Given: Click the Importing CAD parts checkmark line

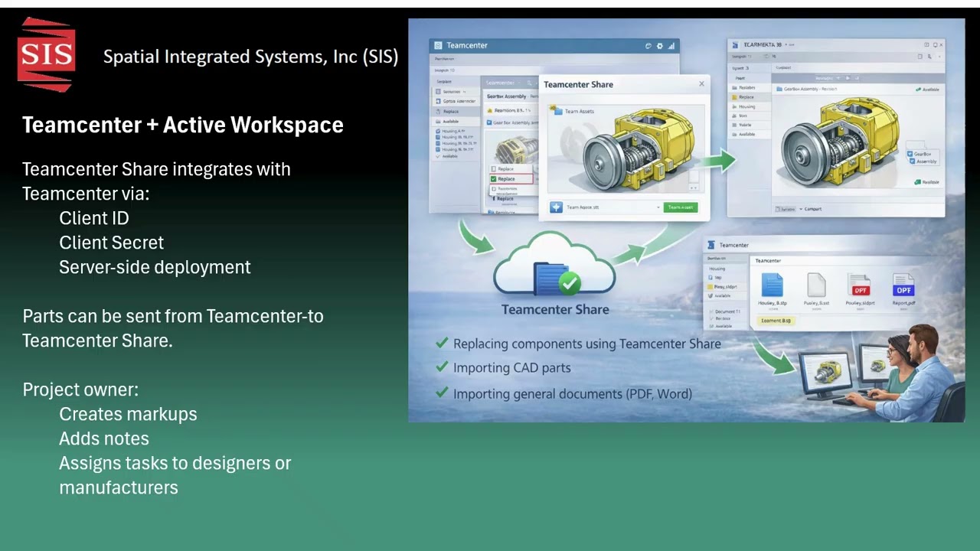Looking at the screenshot, I should [503, 368].
